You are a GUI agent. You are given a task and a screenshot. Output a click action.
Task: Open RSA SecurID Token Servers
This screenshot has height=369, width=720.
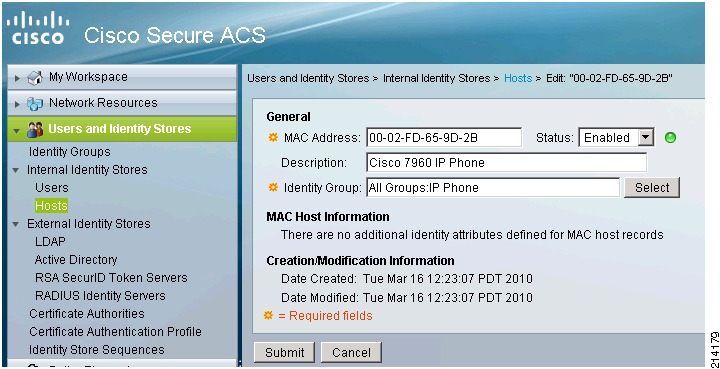pos(111,278)
